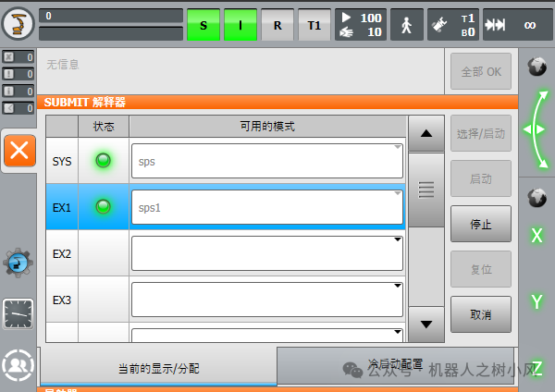Open the T1 operating mode indicator
Screen dimensions: 555x392
tap(314, 25)
